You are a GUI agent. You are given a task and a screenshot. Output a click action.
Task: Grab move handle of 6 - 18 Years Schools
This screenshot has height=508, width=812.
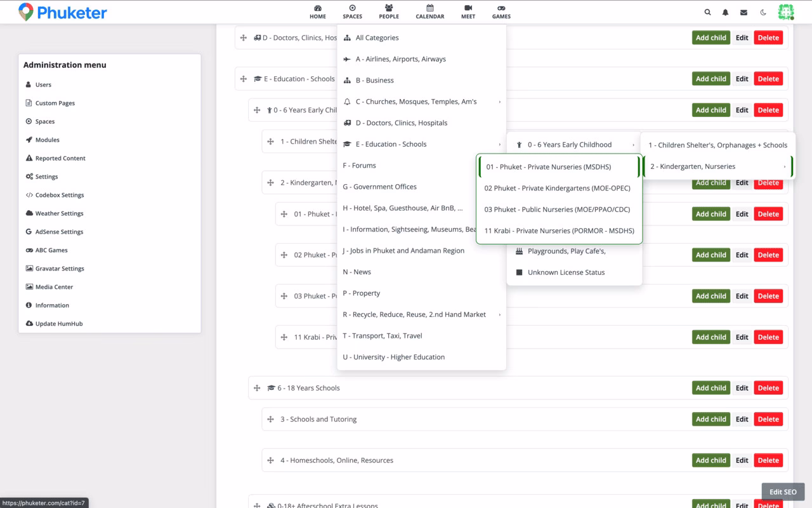click(x=257, y=388)
